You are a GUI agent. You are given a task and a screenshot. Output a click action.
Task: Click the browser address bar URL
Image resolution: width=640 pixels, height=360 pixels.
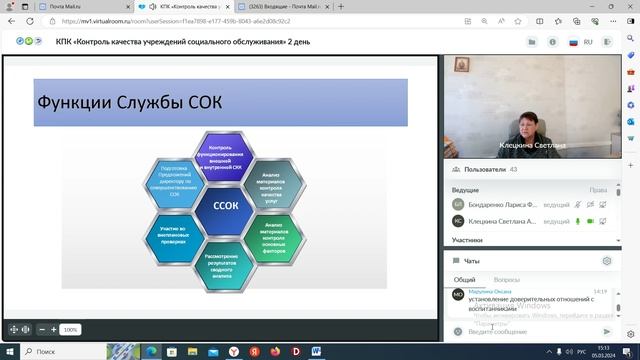click(x=176, y=21)
